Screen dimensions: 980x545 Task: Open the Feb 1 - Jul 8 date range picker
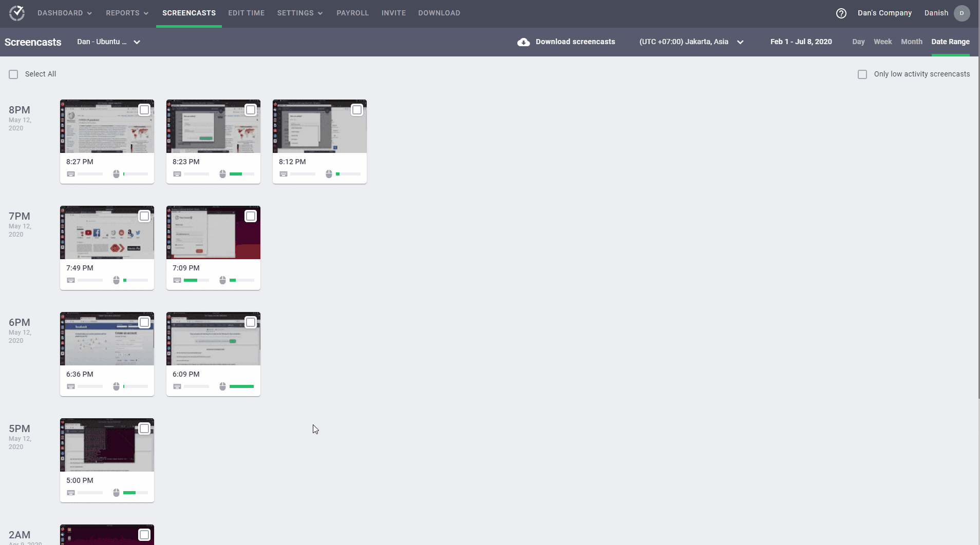click(800, 42)
